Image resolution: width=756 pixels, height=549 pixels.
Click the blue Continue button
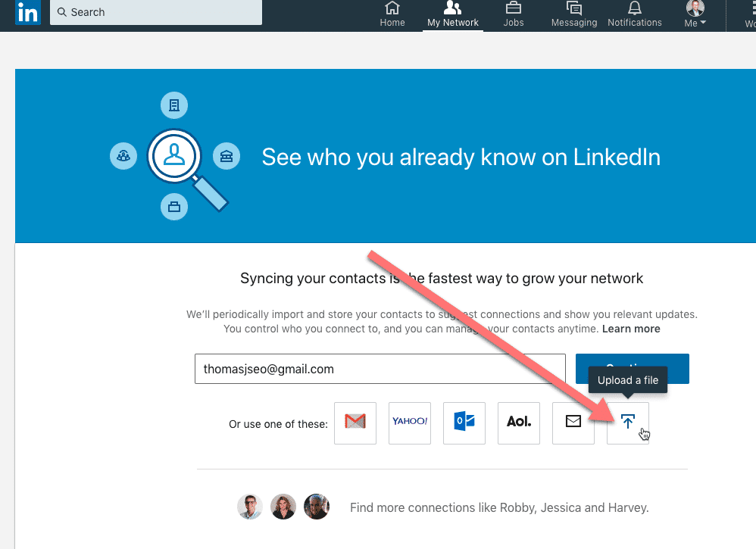point(632,369)
